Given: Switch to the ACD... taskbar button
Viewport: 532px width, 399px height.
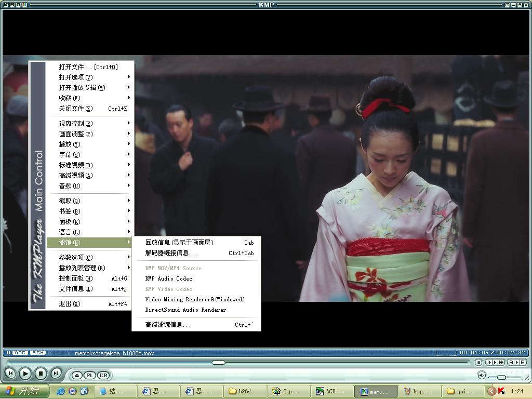Looking at the screenshot, I should click(332, 391).
